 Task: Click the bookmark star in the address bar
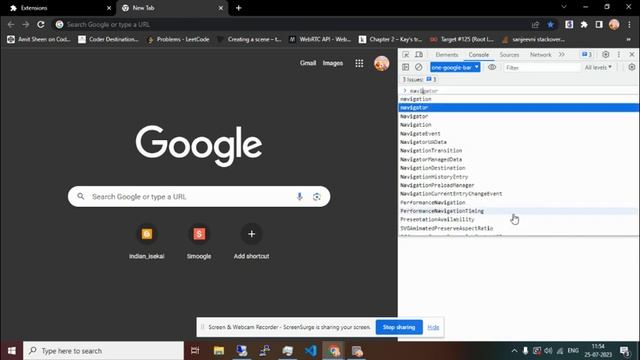pos(551,24)
